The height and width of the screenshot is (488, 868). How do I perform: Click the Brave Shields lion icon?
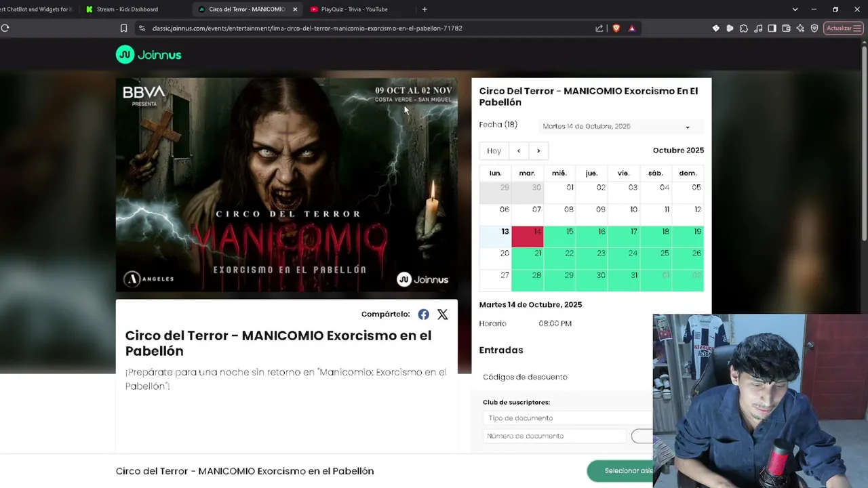click(616, 28)
